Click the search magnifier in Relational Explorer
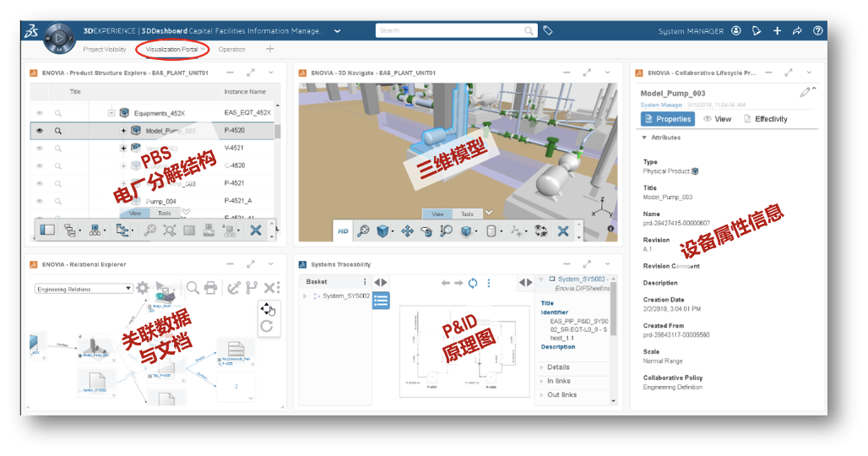Screen dimensions: 868x456 point(192,288)
